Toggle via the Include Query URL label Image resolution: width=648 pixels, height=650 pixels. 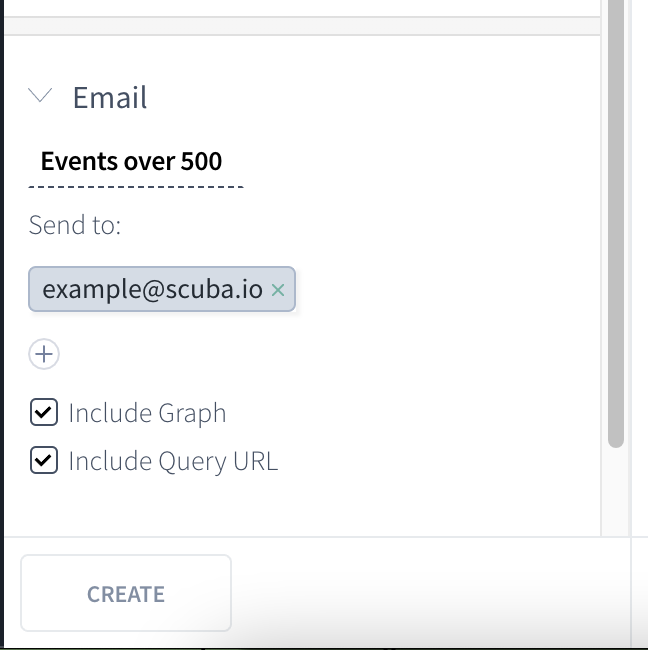click(173, 461)
